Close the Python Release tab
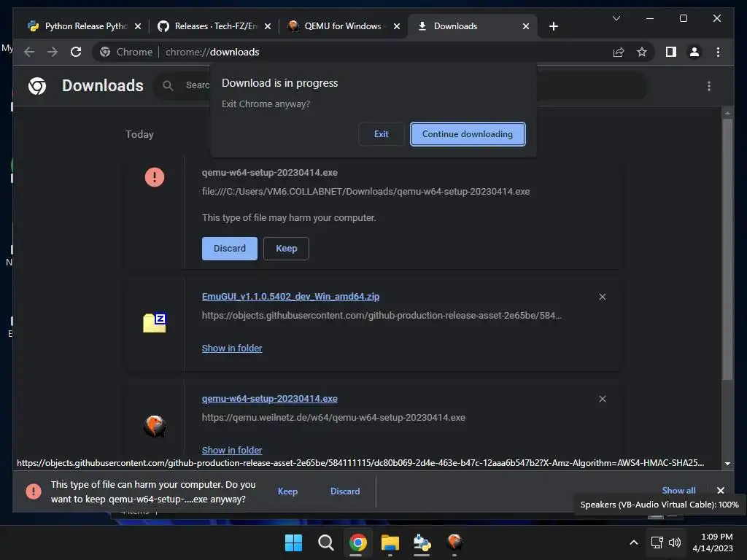This screenshot has width=747, height=560. pos(138,26)
